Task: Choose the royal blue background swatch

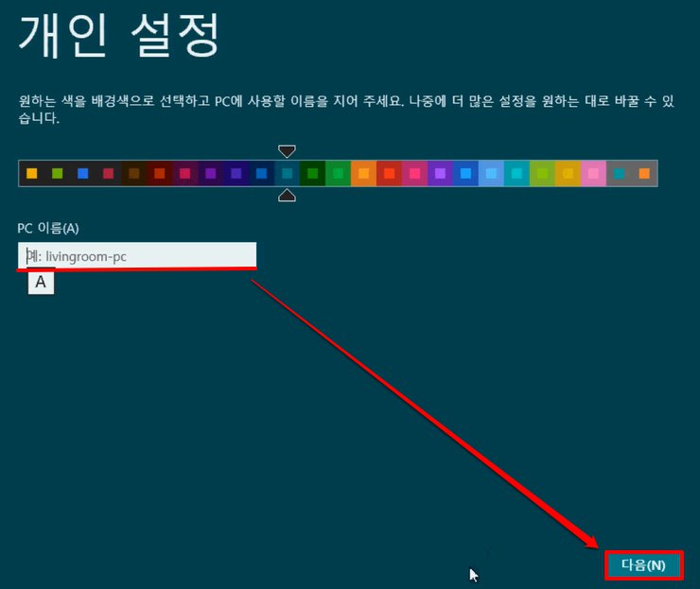Action: coord(465,173)
